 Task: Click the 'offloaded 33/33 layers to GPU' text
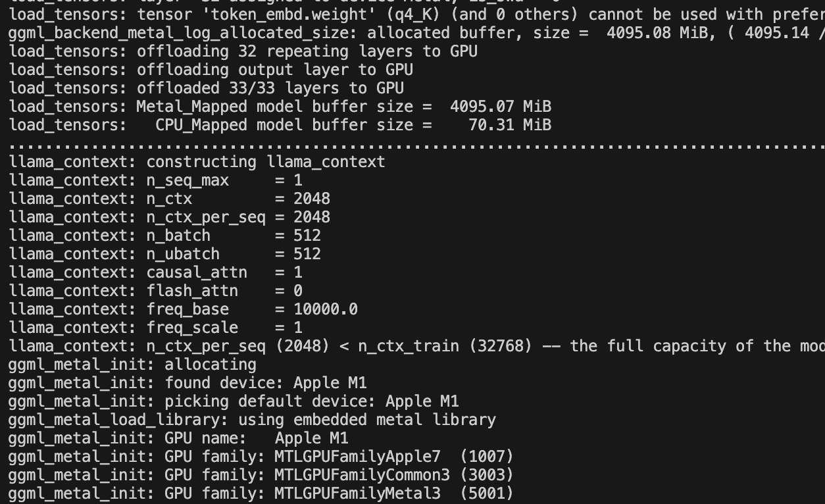tap(270, 88)
